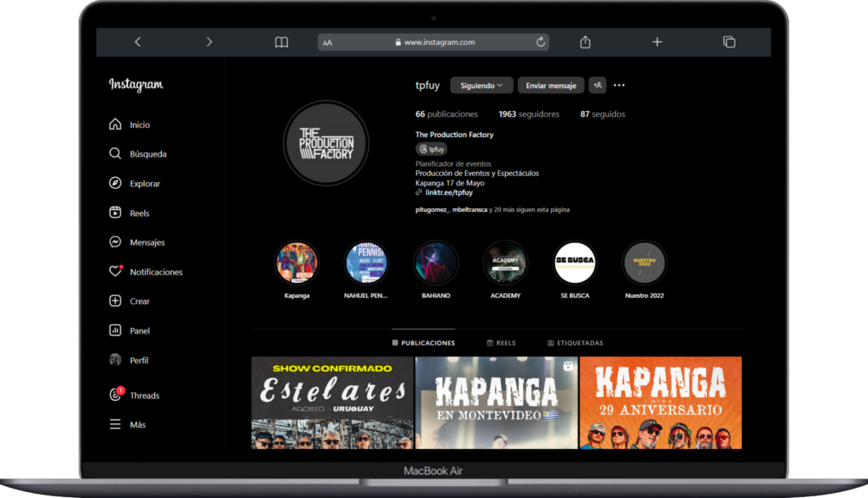
Task: Open the three-dot profile options
Action: pos(620,86)
